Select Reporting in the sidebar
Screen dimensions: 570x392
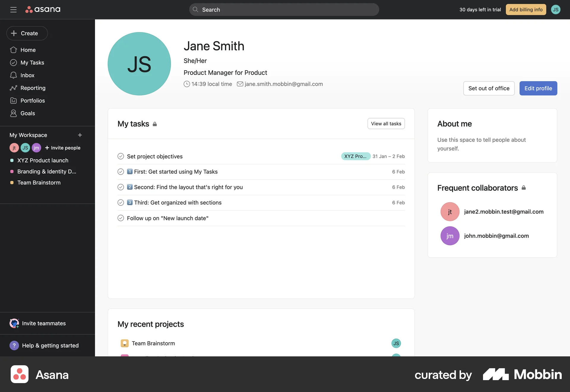(33, 88)
